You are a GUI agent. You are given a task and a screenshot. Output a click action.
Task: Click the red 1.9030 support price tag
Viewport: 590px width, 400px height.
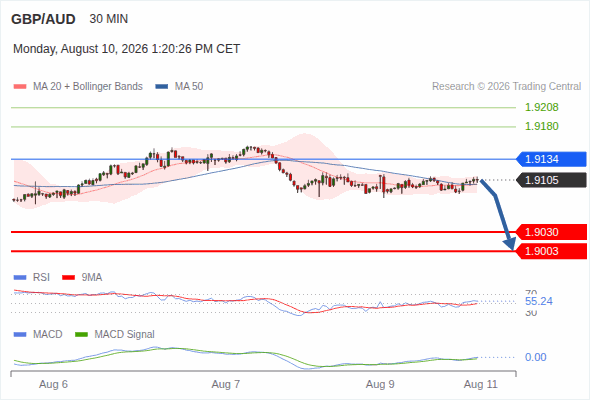tap(551, 232)
